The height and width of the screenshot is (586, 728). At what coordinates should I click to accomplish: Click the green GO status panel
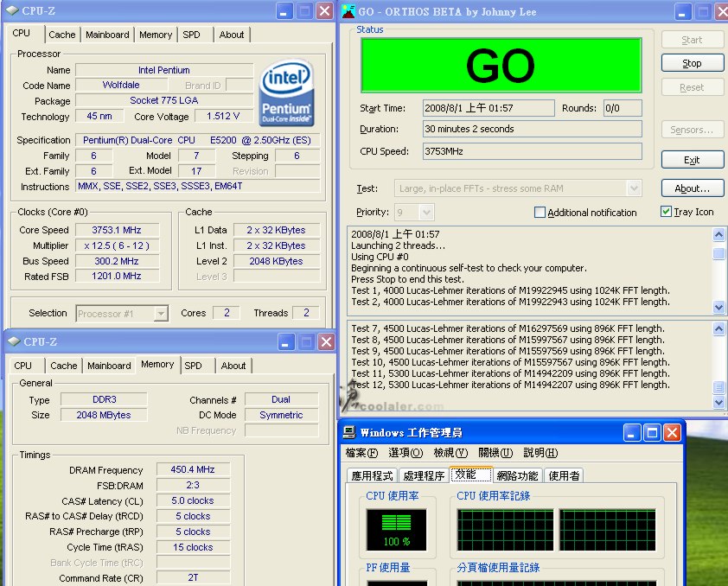coord(501,66)
